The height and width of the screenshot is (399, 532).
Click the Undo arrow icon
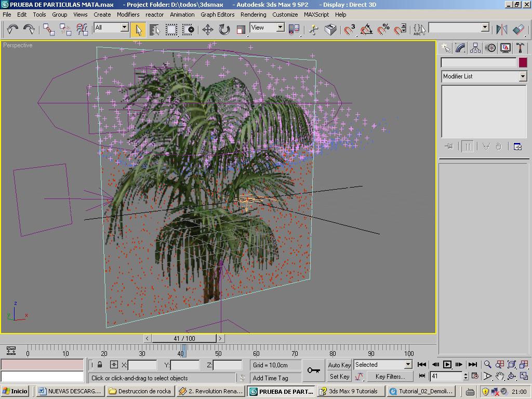12,30
